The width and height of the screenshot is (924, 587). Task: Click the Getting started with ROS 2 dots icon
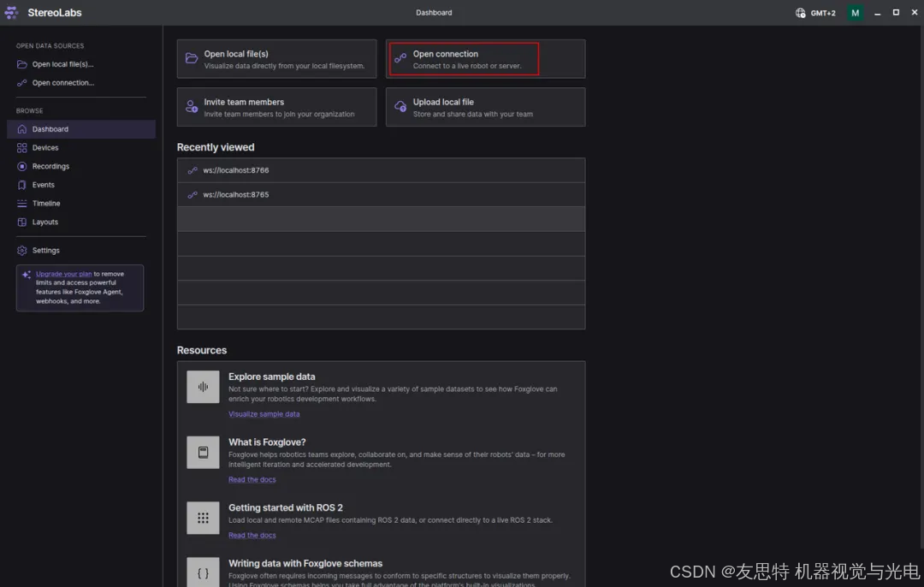[x=203, y=518]
